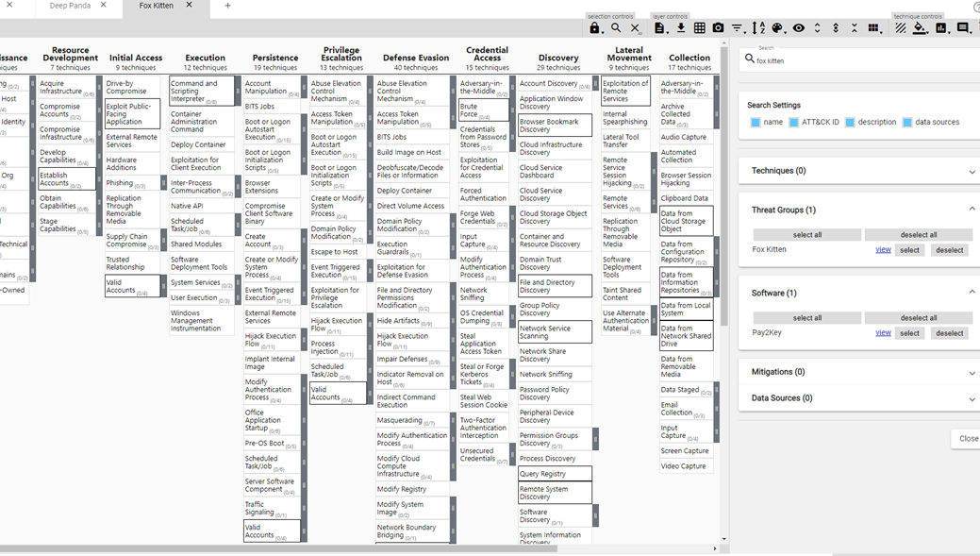
Task: Click the lock multi-select icon
Action: [x=594, y=28]
